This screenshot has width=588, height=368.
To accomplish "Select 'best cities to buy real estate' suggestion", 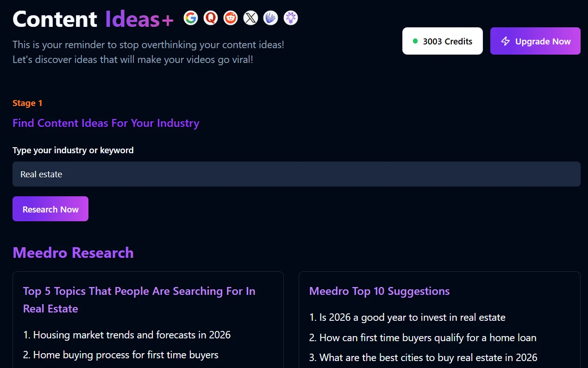I will [423, 358].
